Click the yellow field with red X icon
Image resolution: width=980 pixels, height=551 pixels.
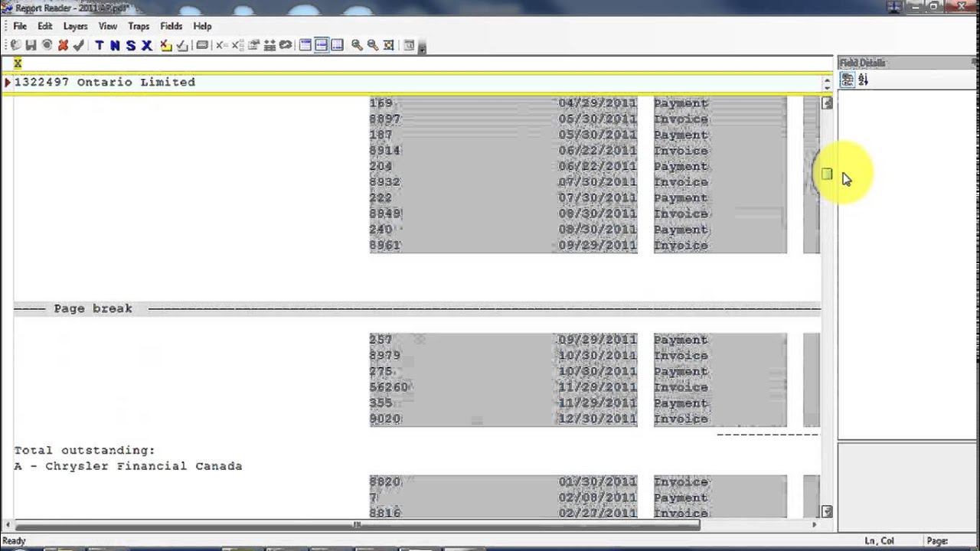[166, 45]
